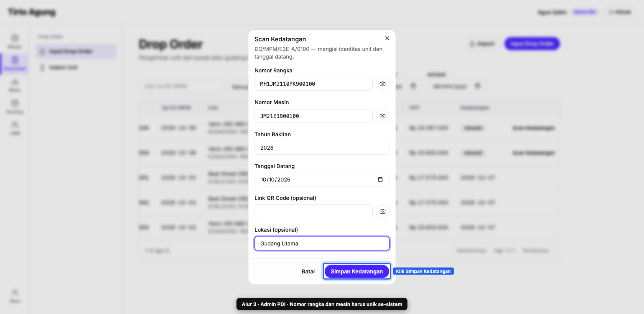This screenshot has height=314, width=644.
Task: Focus the Link QR Code input
Action: [314, 211]
